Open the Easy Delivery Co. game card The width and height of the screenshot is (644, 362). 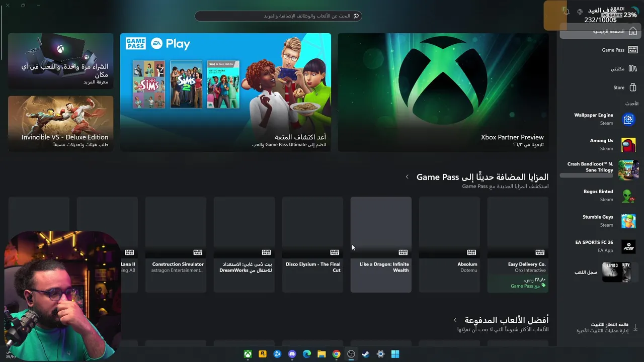pyautogui.click(x=518, y=244)
